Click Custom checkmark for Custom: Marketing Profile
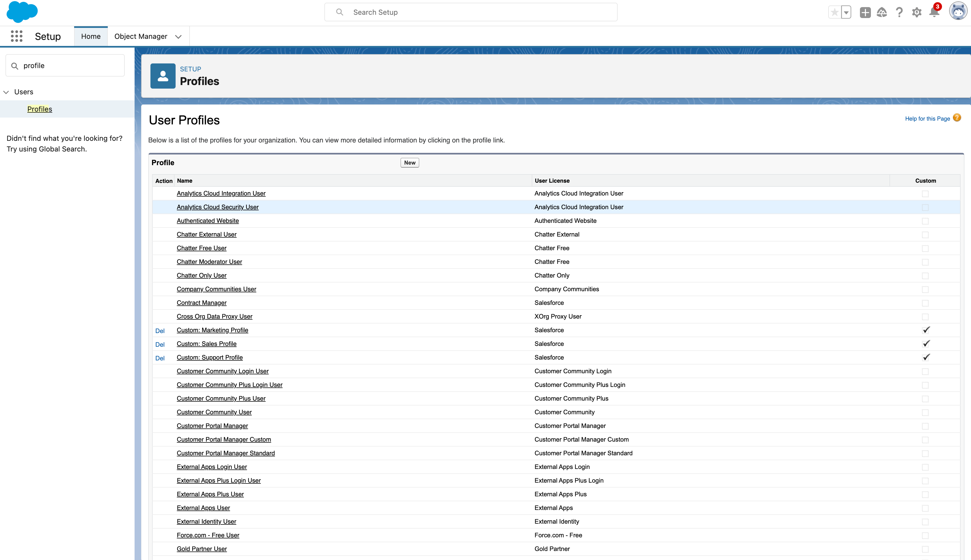 point(926,330)
